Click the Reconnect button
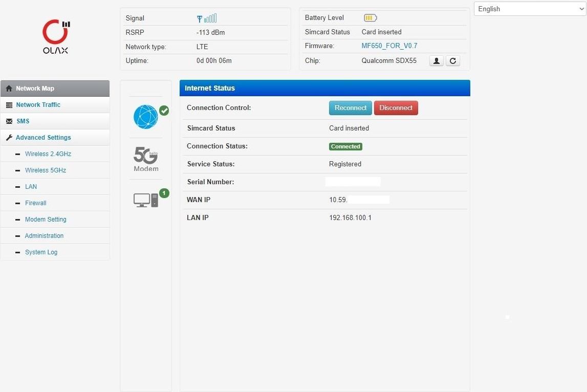Screen dimensions: 587x392 coord(351,108)
